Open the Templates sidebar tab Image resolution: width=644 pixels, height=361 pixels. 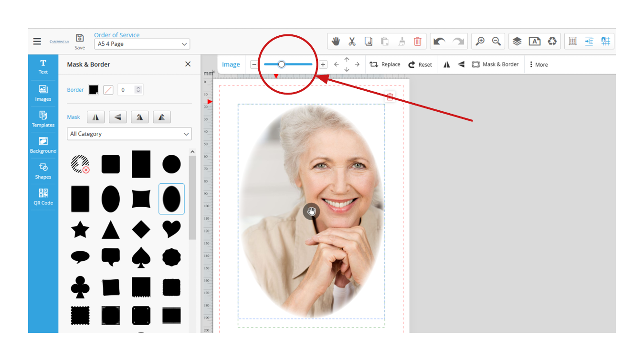pos(43,119)
